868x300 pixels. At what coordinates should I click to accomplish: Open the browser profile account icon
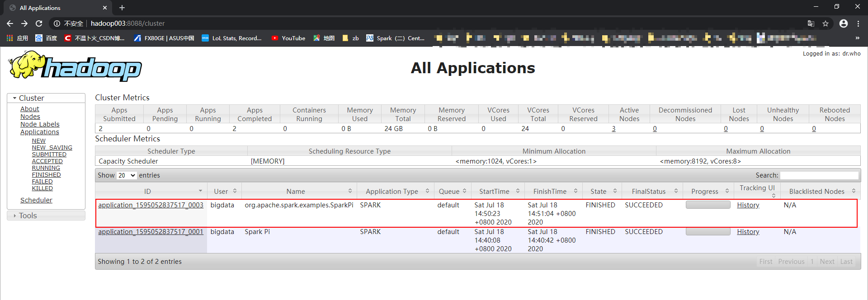point(844,23)
